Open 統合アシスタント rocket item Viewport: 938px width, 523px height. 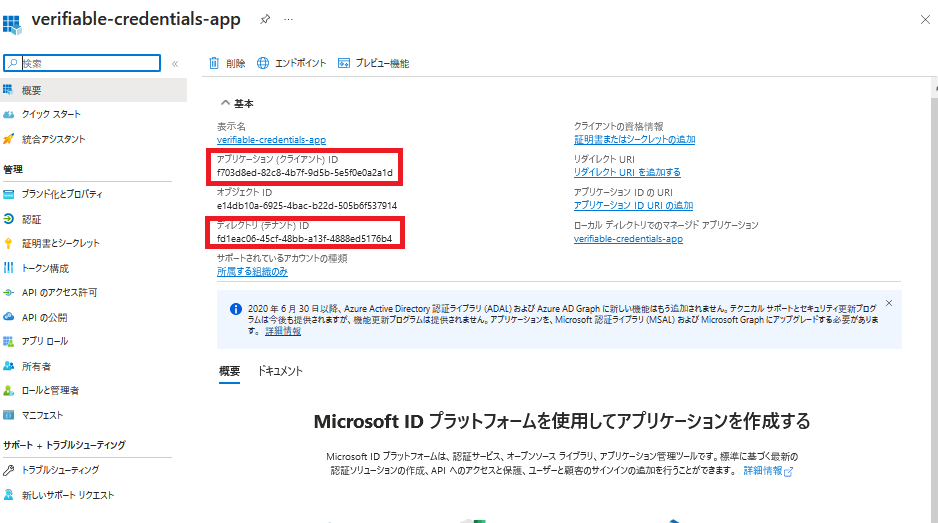(53, 139)
